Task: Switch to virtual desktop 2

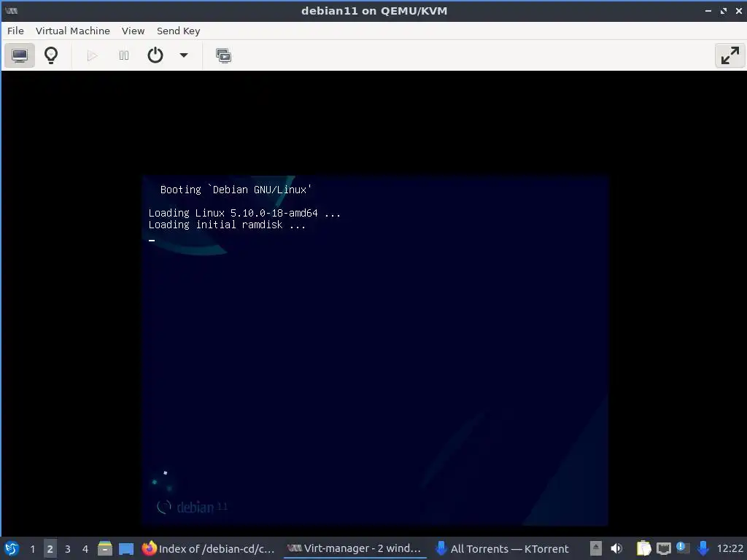Action: coord(50,549)
